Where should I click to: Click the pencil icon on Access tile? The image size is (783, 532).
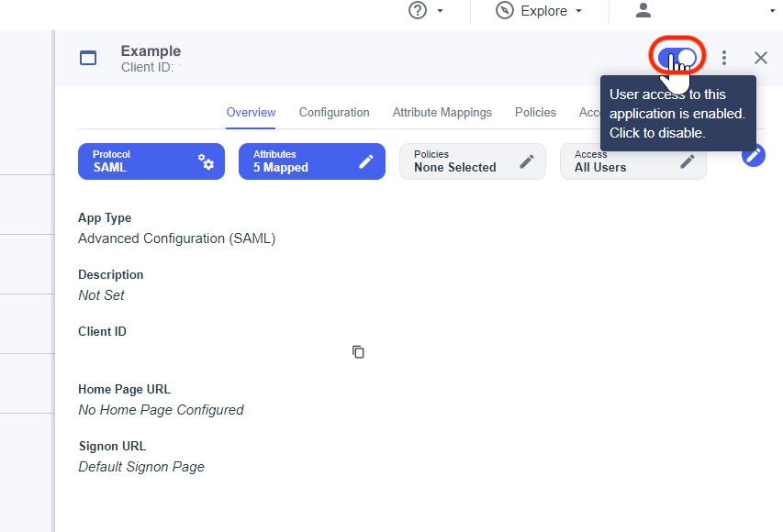688,161
